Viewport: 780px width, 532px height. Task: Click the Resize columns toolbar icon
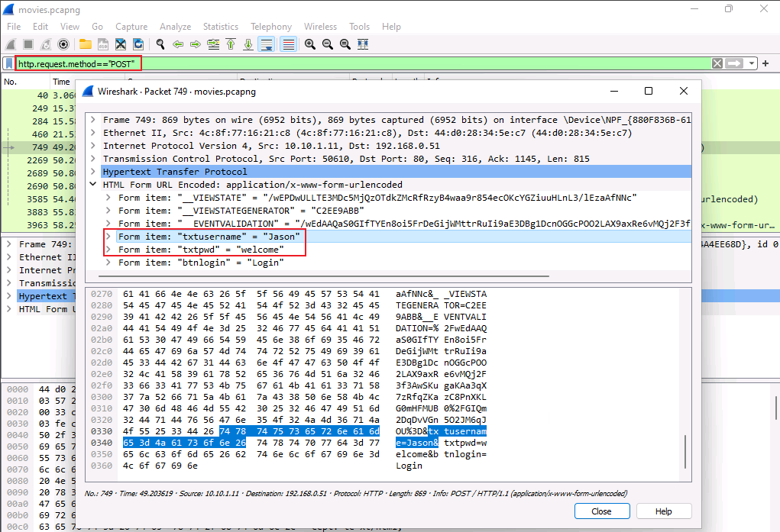(x=364, y=44)
